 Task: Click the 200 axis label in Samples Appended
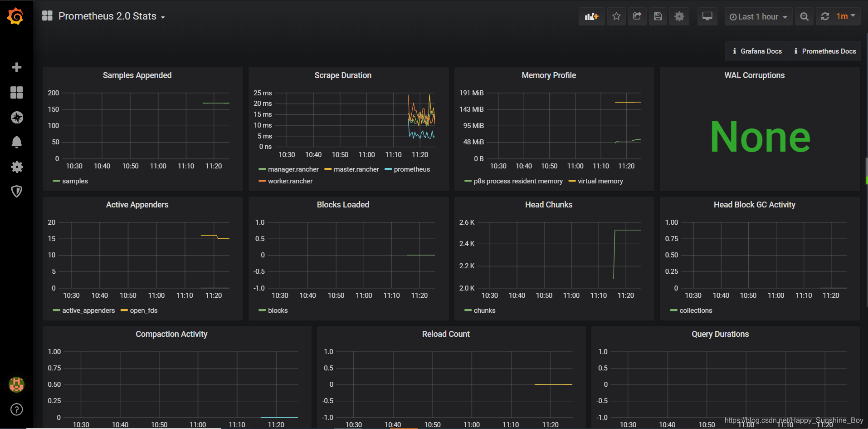(54, 93)
